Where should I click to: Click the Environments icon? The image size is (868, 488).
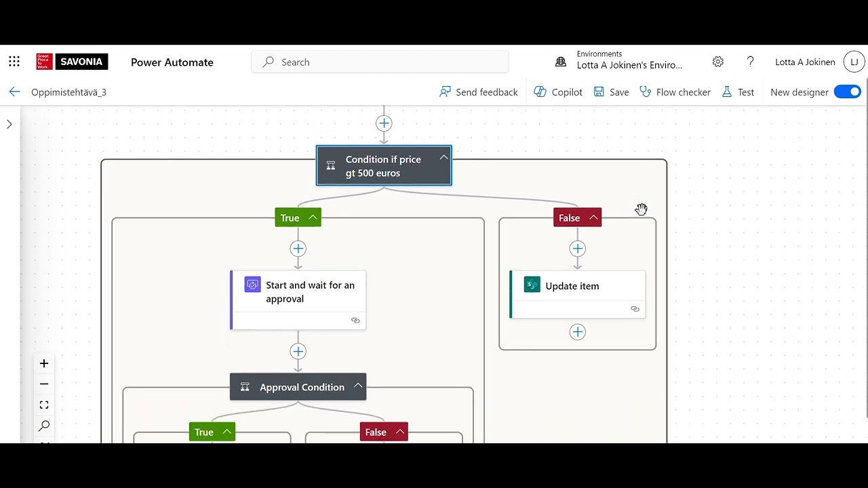point(561,62)
